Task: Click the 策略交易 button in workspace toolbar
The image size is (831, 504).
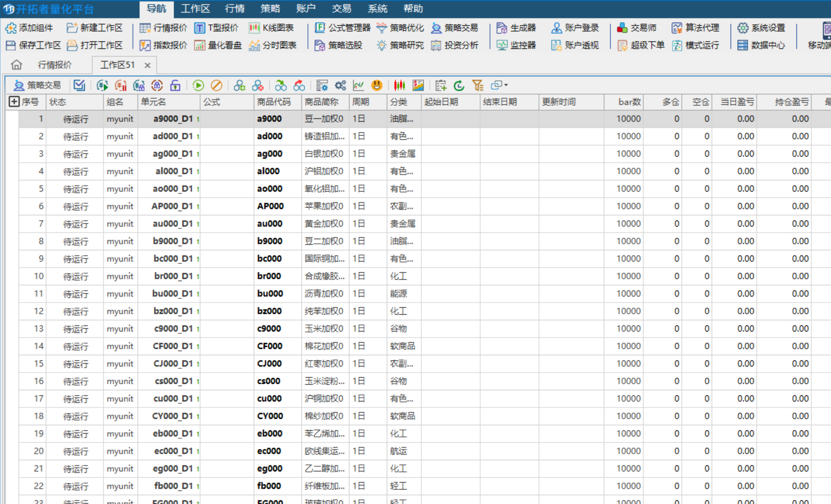Action: [38, 85]
